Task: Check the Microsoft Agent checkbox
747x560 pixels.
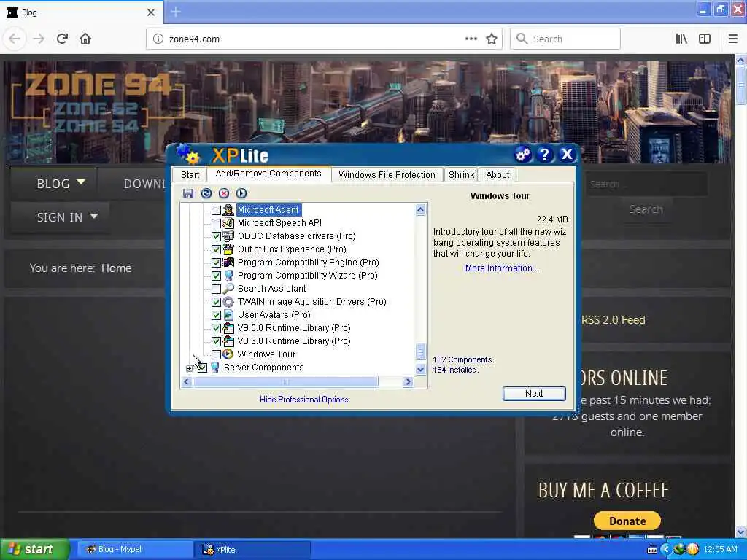Action: tap(216, 210)
